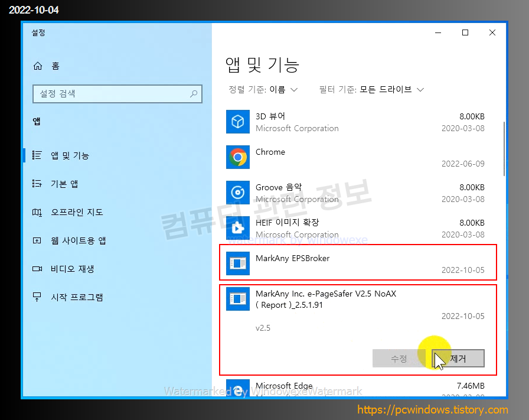Click the MarkAny e-PageSafer app icon
This screenshot has height=420, width=529.
238,299
